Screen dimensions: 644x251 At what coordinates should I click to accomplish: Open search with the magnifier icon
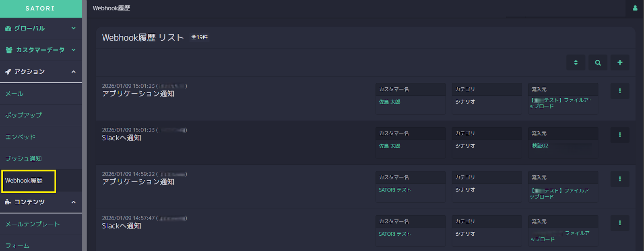point(598,62)
